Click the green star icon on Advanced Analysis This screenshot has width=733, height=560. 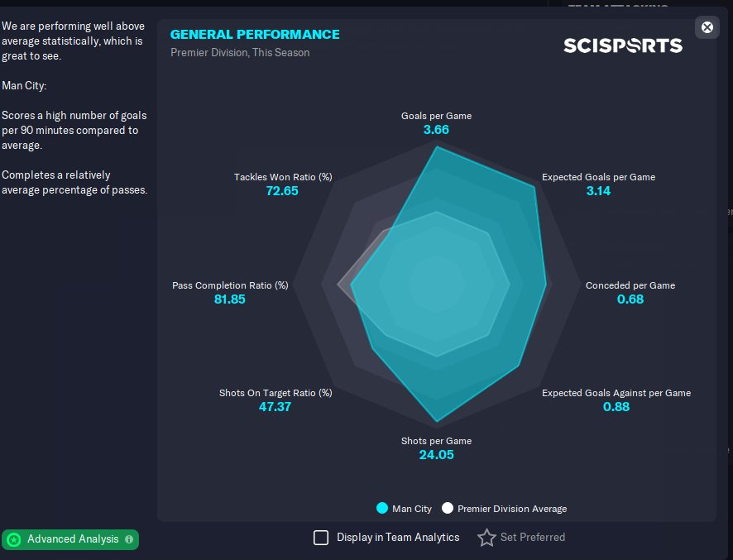coord(13,539)
